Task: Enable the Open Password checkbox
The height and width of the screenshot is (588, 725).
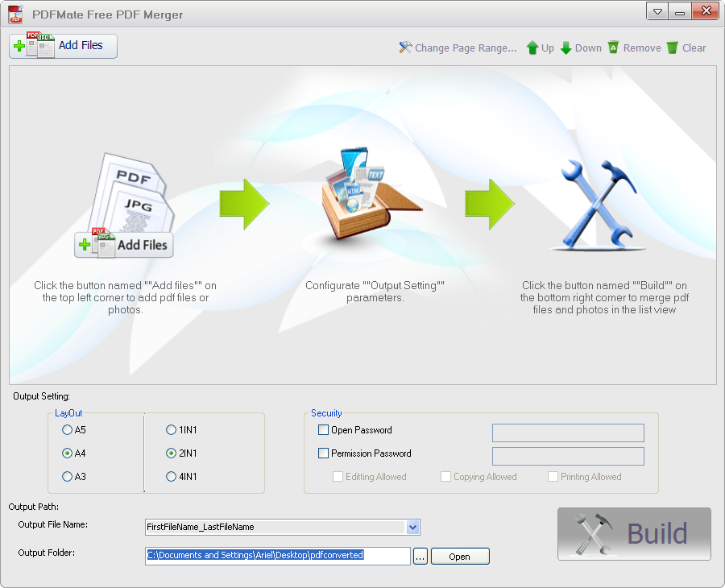Action: [x=323, y=430]
